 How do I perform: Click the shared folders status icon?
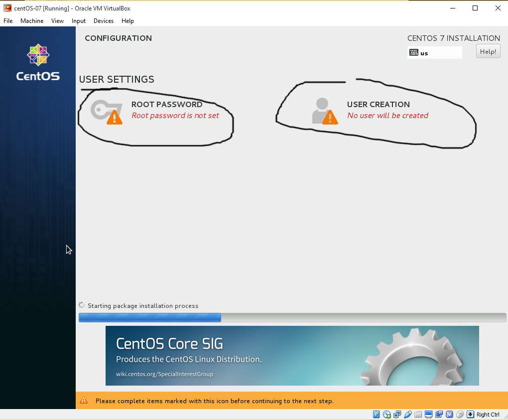coord(418,415)
